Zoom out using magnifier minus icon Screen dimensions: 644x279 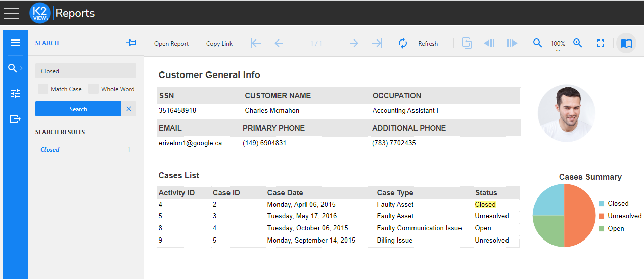click(538, 43)
